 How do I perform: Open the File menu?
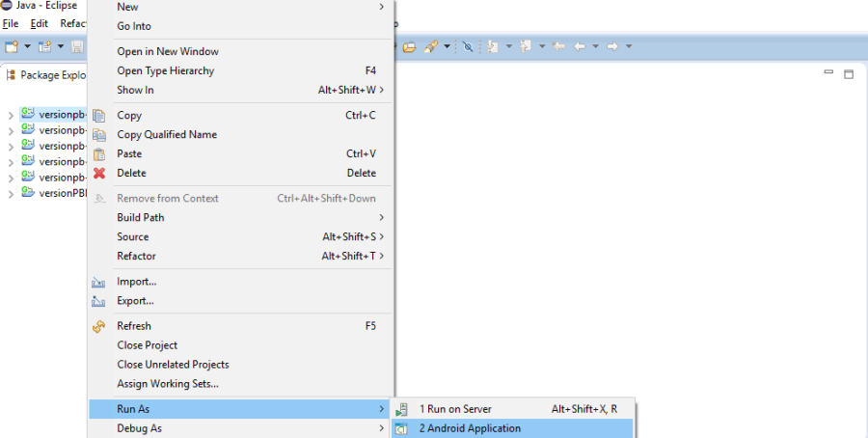pyautogui.click(x=11, y=24)
